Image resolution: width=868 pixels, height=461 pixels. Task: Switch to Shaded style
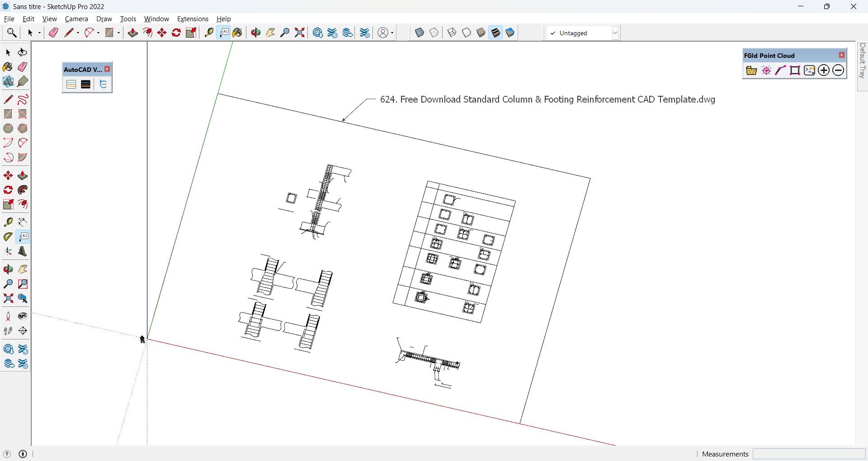[x=481, y=33]
